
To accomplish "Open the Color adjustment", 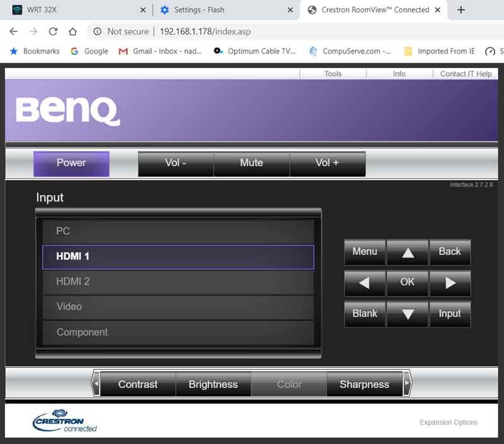I will (289, 384).
